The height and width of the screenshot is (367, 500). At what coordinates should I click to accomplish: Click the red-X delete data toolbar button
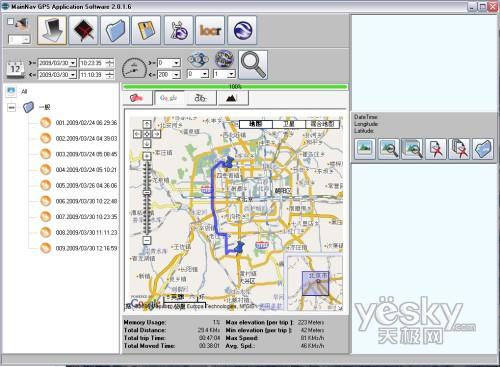pos(83,30)
